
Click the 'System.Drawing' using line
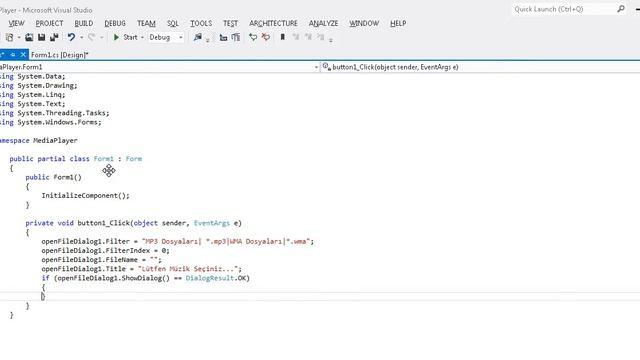(39, 86)
